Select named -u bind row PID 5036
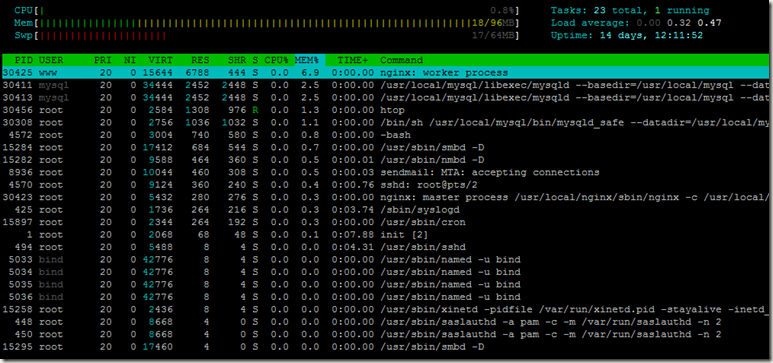Screen dimensions: 773x363 (x=386, y=297)
